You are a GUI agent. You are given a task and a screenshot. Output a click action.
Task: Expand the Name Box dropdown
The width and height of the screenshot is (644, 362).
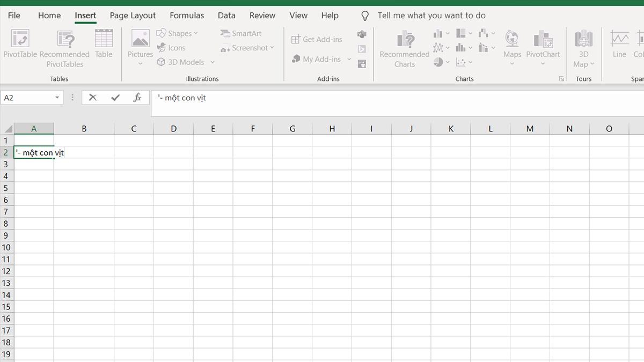[58, 98]
